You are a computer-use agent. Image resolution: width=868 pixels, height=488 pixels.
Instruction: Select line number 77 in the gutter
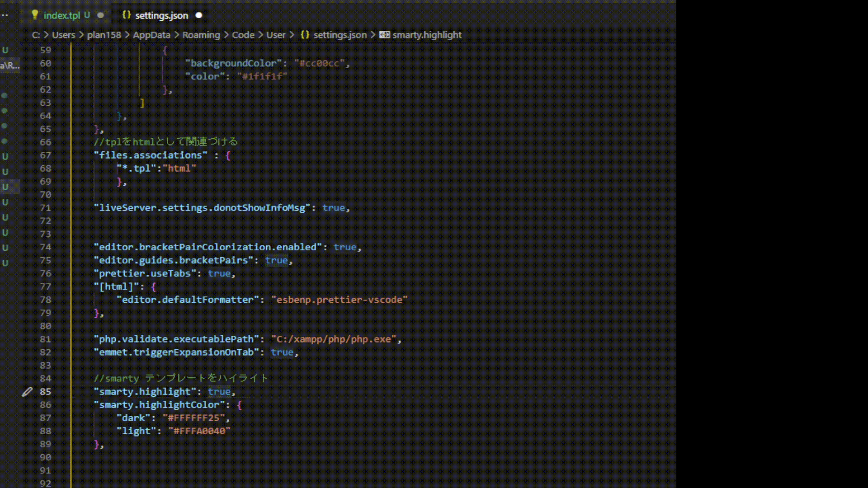pyautogui.click(x=46, y=286)
